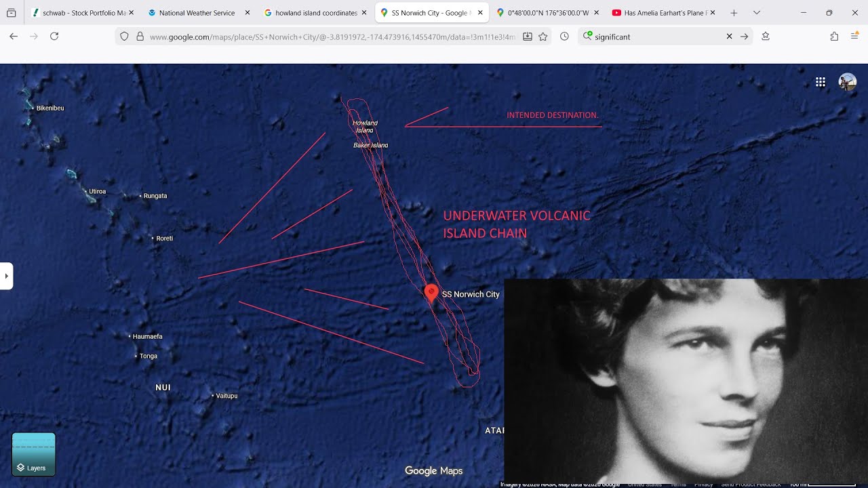The image size is (868, 488).
Task: Click the SS Norwich City place label
Action: [471, 294]
